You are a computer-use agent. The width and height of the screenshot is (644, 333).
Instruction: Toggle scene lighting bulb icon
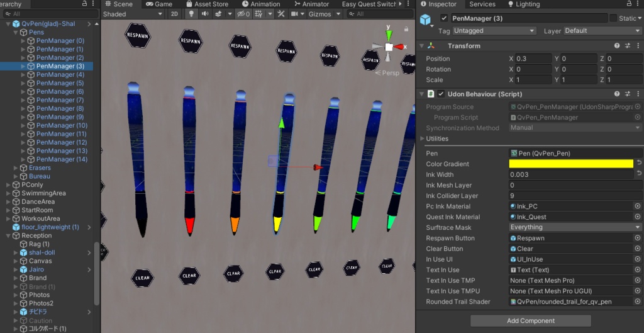click(191, 14)
